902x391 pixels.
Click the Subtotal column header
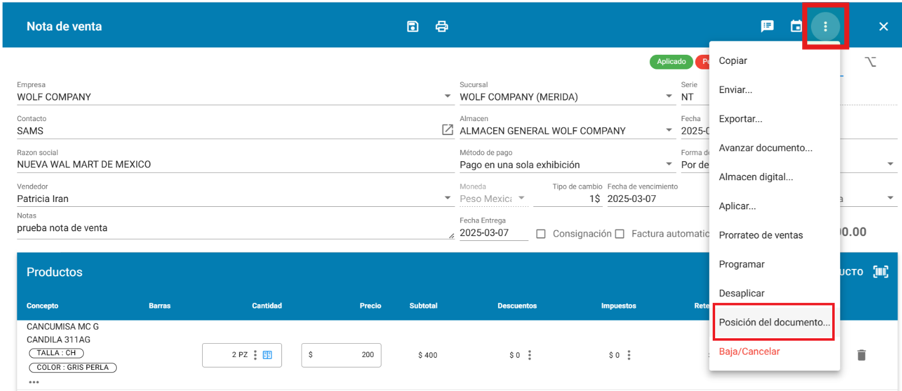(423, 306)
